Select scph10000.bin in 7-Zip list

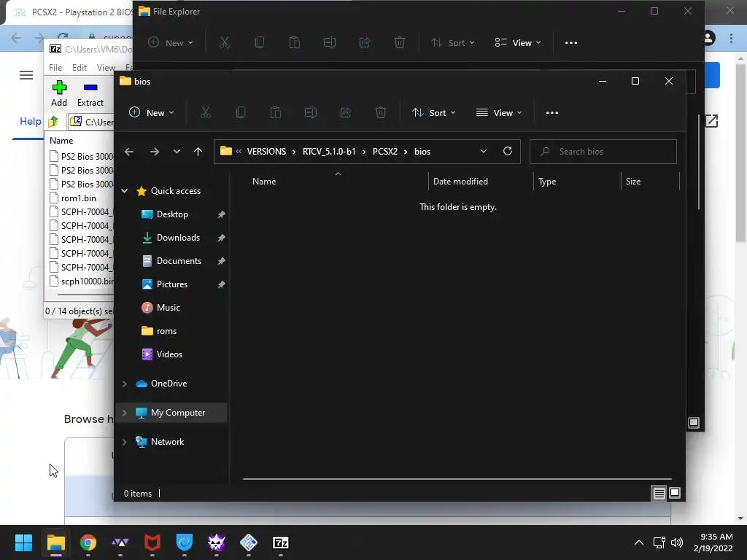(x=82, y=281)
